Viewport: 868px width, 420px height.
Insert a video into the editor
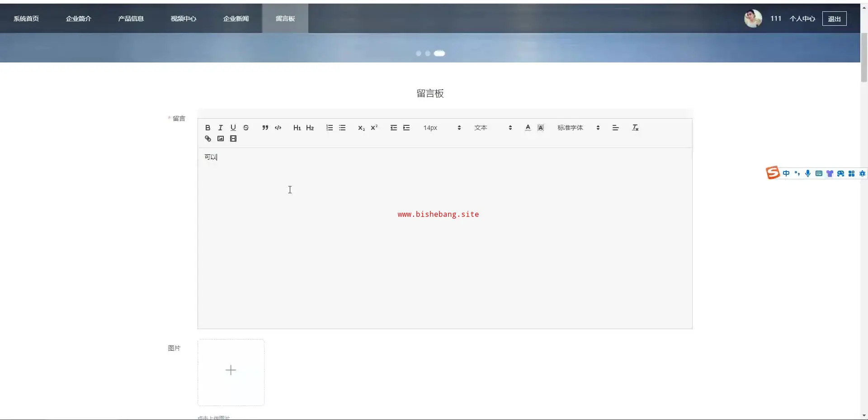(x=233, y=138)
